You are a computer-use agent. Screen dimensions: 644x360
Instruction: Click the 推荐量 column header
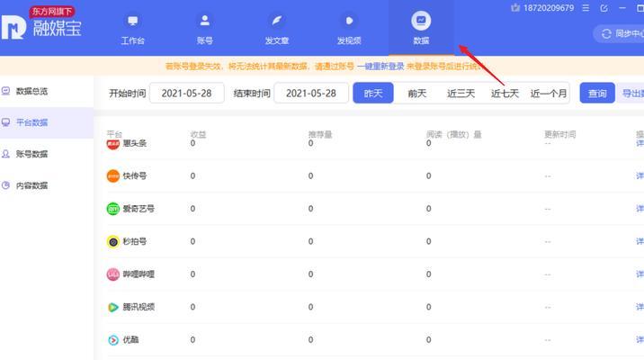[320, 134]
